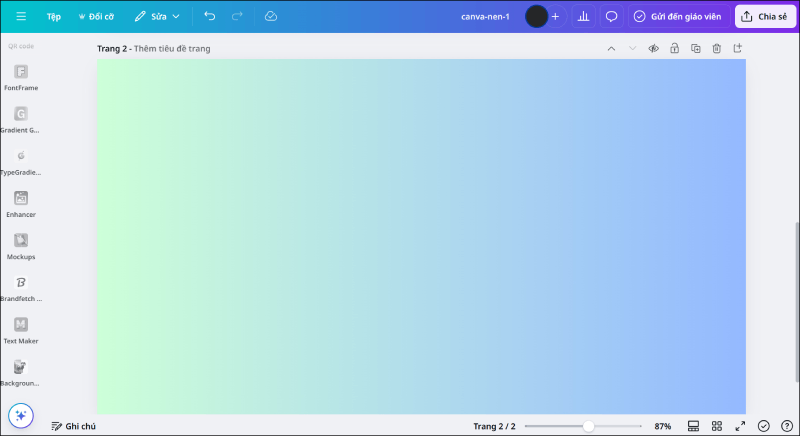Open Ghi chú notes panel

pyautogui.click(x=73, y=426)
